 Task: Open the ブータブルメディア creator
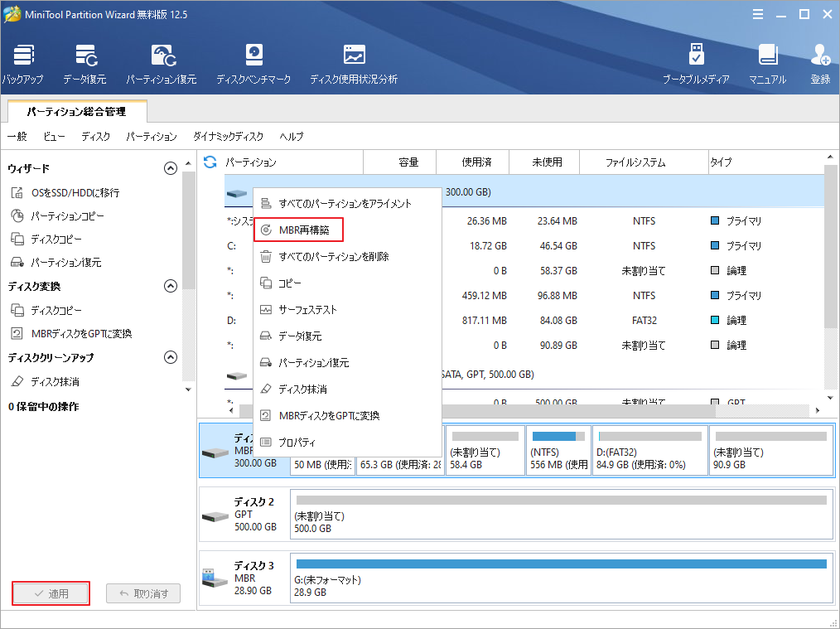tap(696, 62)
